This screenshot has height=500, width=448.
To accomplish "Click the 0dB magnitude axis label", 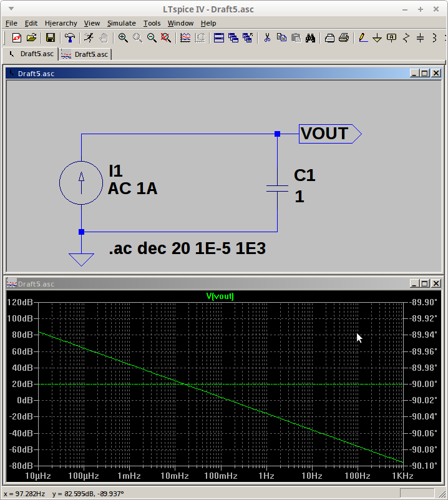I will pyautogui.click(x=25, y=400).
